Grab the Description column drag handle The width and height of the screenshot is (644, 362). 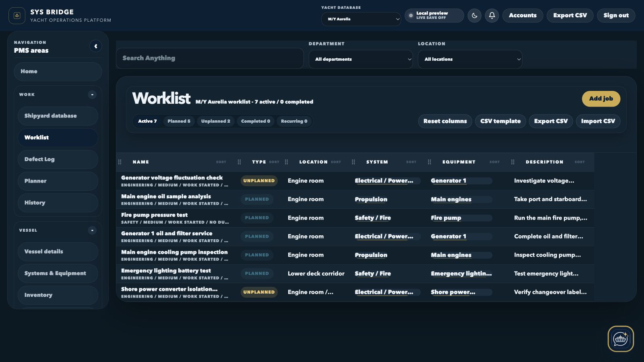coord(512,162)
